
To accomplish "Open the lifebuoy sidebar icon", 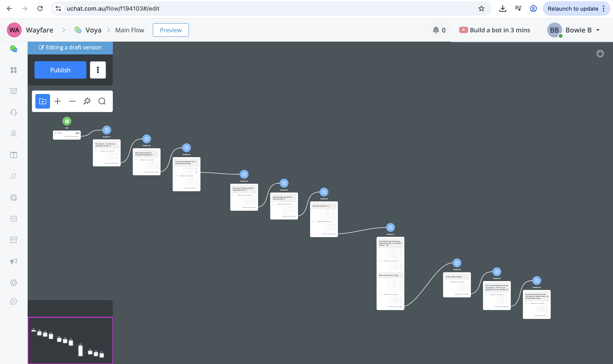I will point(13,198).
